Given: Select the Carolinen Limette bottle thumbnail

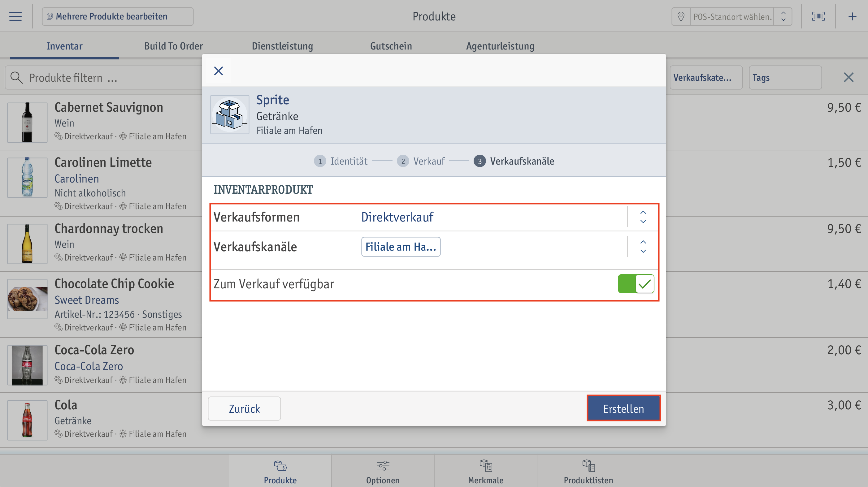Looking at the screenshot, I should click(27, 178).
